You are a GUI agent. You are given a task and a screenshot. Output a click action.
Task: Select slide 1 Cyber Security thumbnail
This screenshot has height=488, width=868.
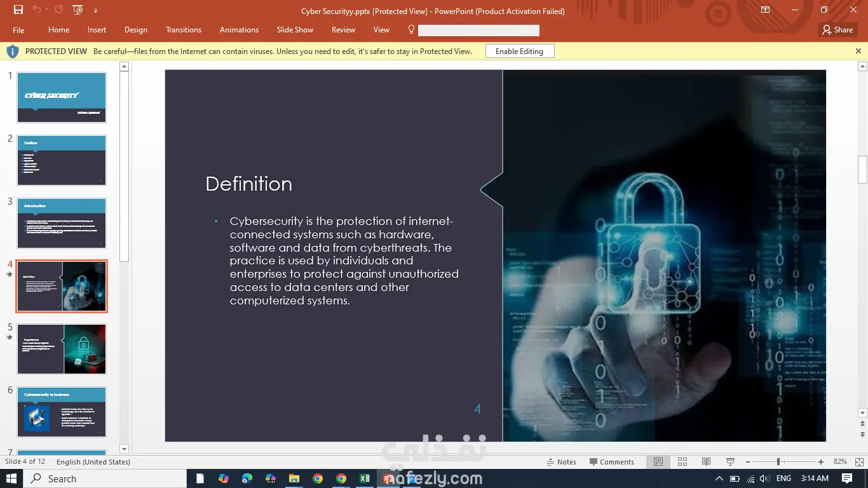tap(62, 97)
